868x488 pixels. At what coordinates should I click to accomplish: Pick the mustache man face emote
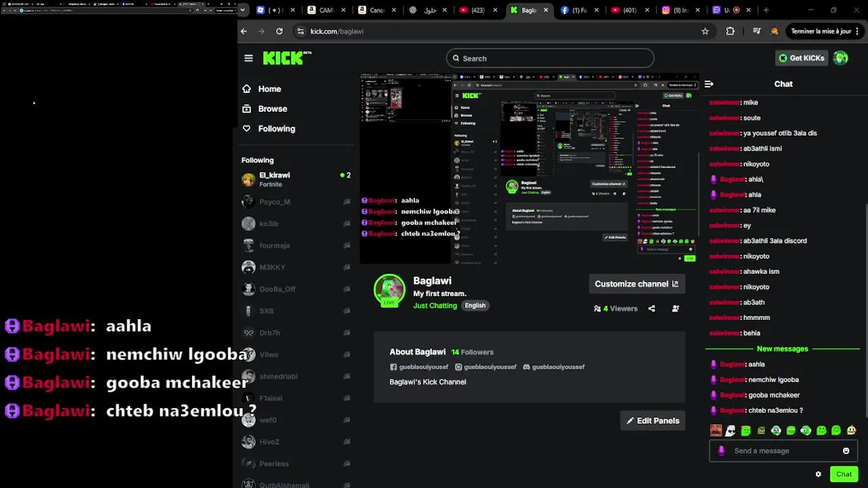716,430
